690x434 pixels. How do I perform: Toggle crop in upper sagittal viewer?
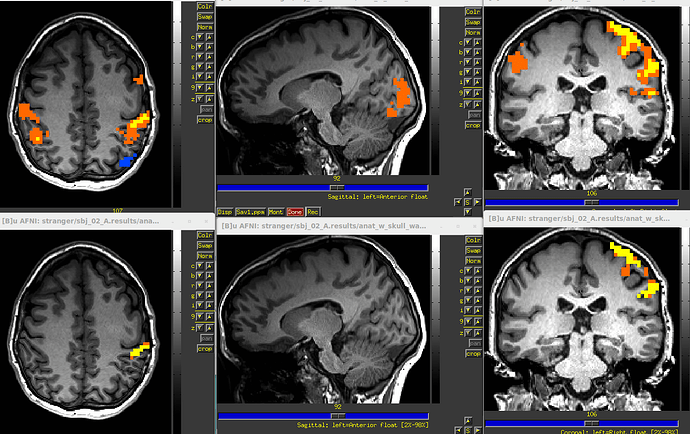click(473, 125)
